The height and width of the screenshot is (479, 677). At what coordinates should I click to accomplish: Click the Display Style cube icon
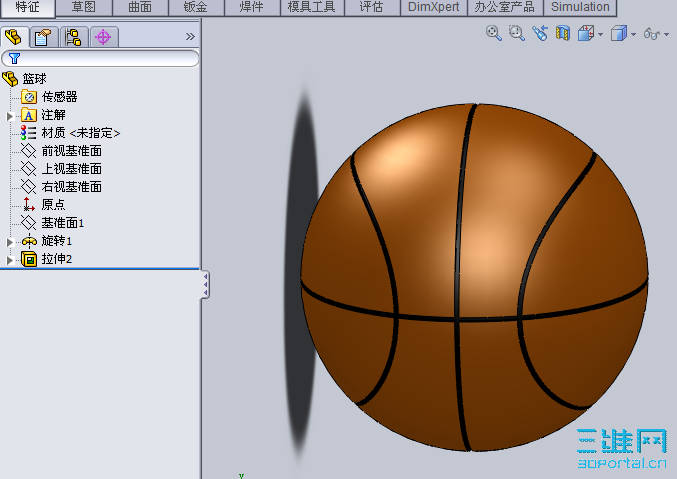tap(619, 33)
